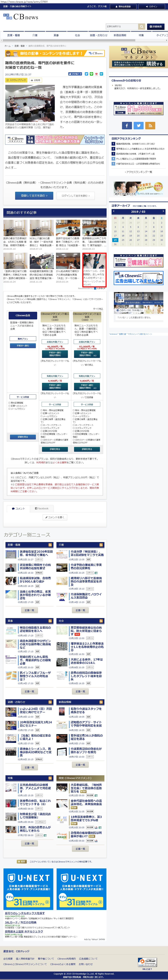Open the 介護 navigation tab
Viewport: 168px width, 980px height.
click(35, 35)
